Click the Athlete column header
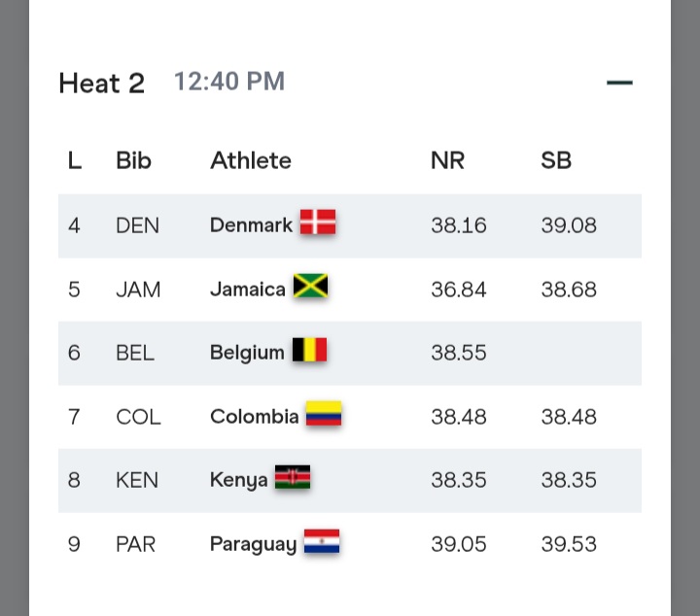The image size is (700, 616). (x=251, y=160)
